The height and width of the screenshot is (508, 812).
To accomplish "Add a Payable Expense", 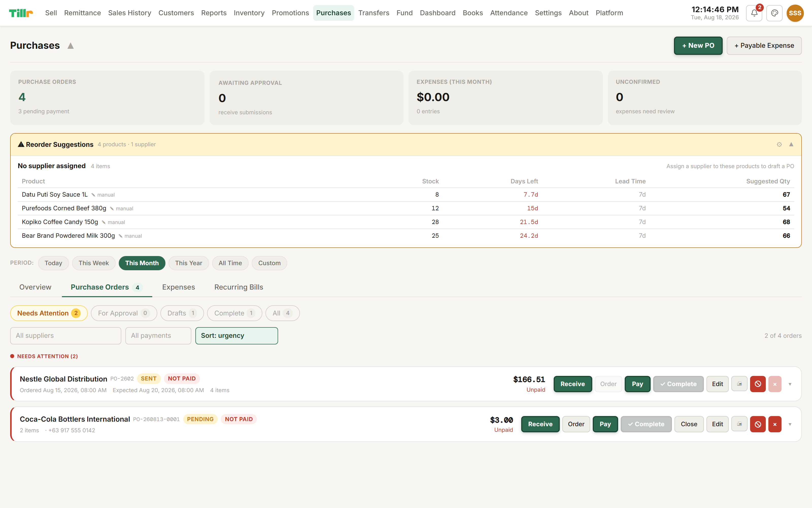I will [x=764, y=46].
